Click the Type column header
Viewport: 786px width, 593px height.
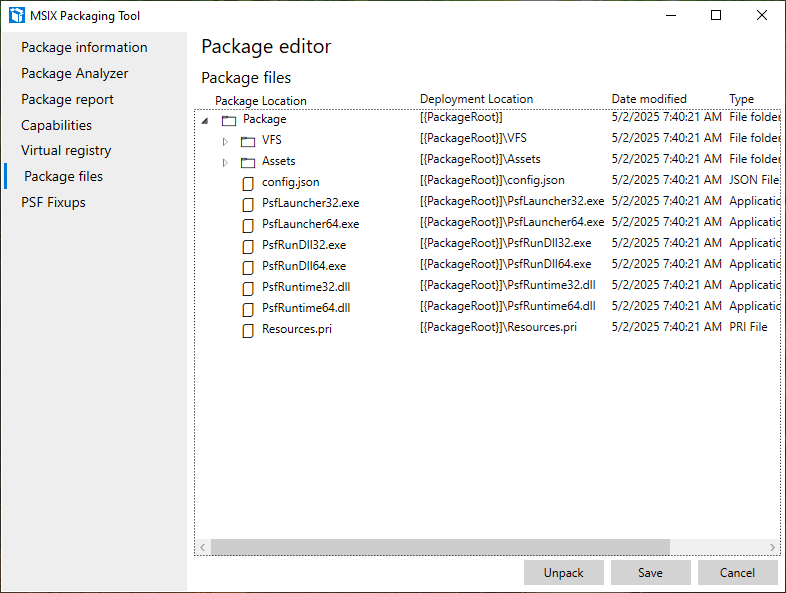coord(741,99)
